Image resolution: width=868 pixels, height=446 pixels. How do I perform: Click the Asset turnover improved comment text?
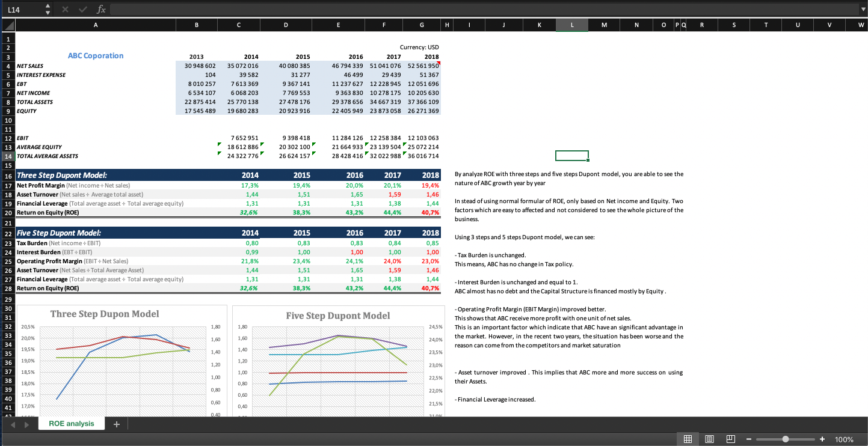pyautogui.click(x=568, y=377)
